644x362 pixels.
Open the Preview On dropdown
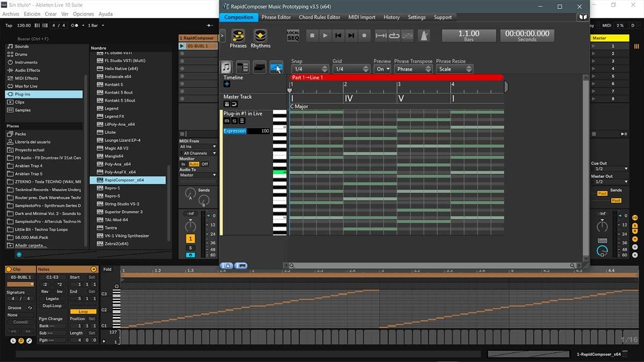click(x=382, y=69)
